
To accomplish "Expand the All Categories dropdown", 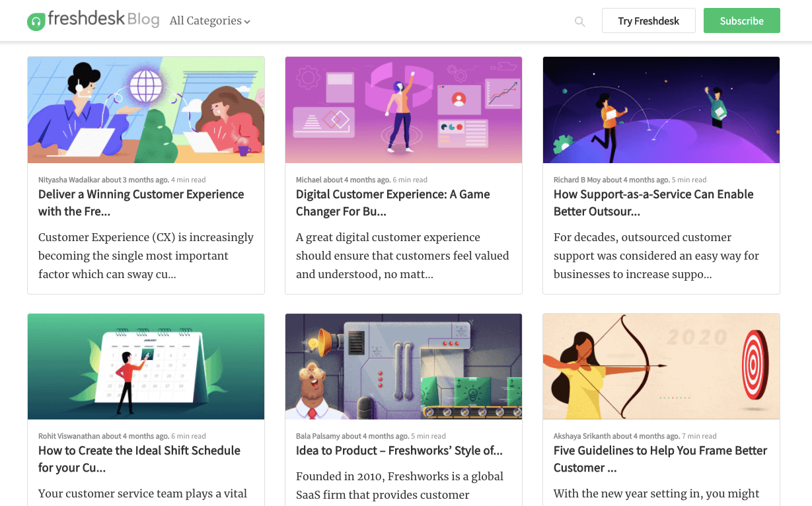I will [210, 21].
